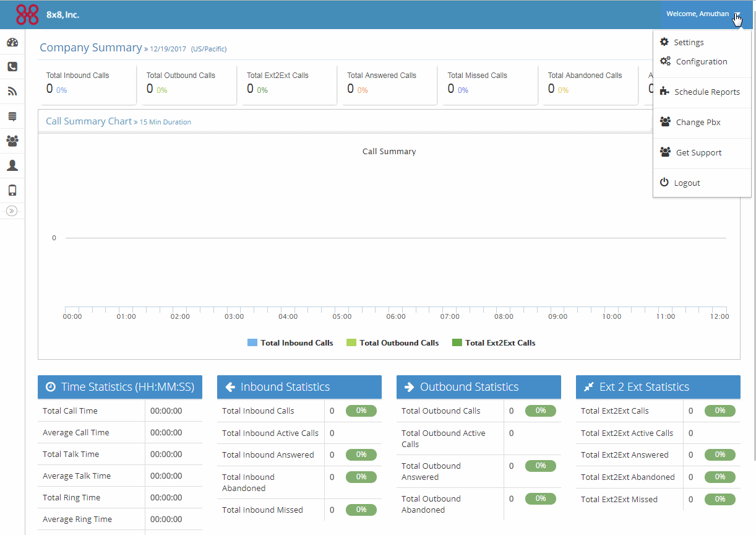Expand the sidebar with double-chevron arrow
This screenshot has height=535, width=756.
tap(12, 211)
